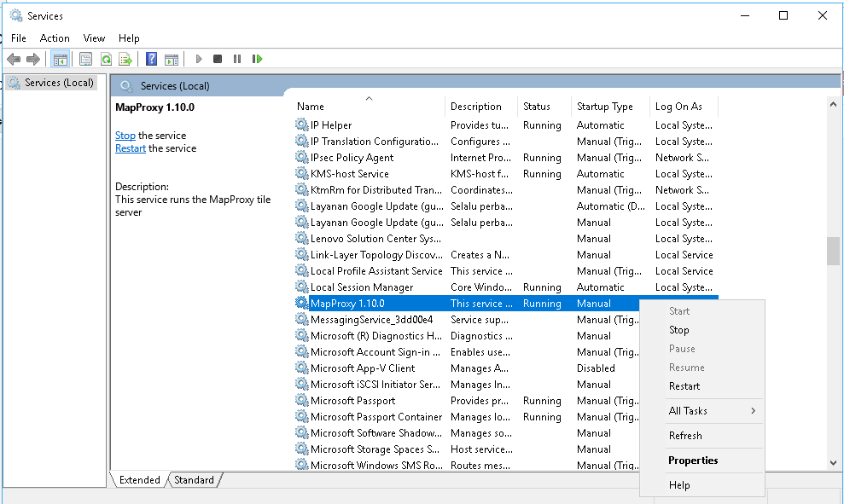
Task: Click Automatic startup type of IP Helper
Action: pos(601,125)
